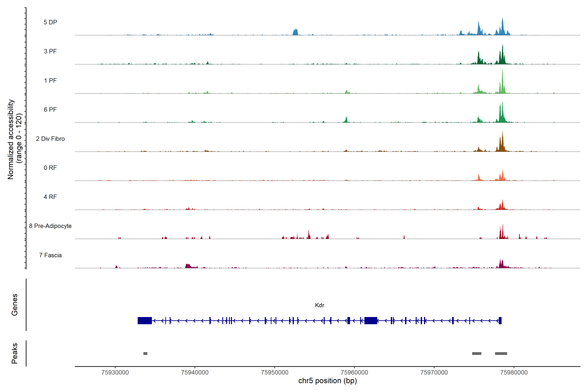Click the middle gray peak bar
The image size is (588, 392).
click(476, 353)
